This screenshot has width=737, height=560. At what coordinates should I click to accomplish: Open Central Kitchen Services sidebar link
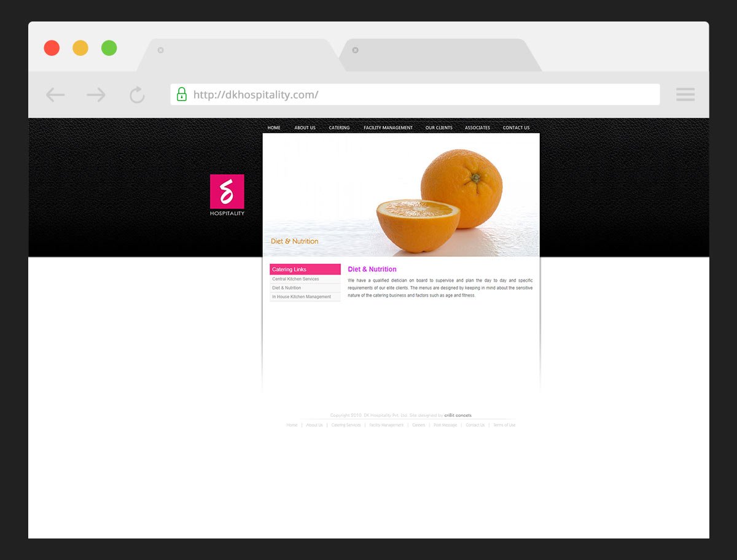295,279
